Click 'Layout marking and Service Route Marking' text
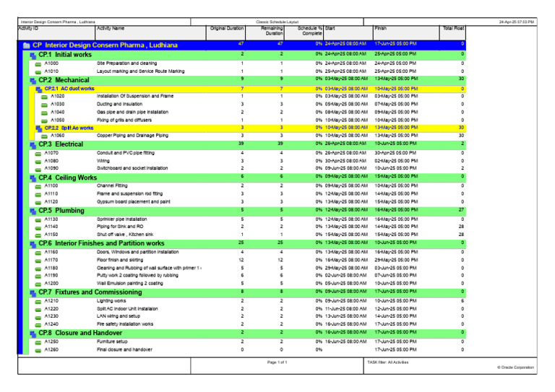The height and width of the screenshot is (392, 555). click(x=140, y=71)
